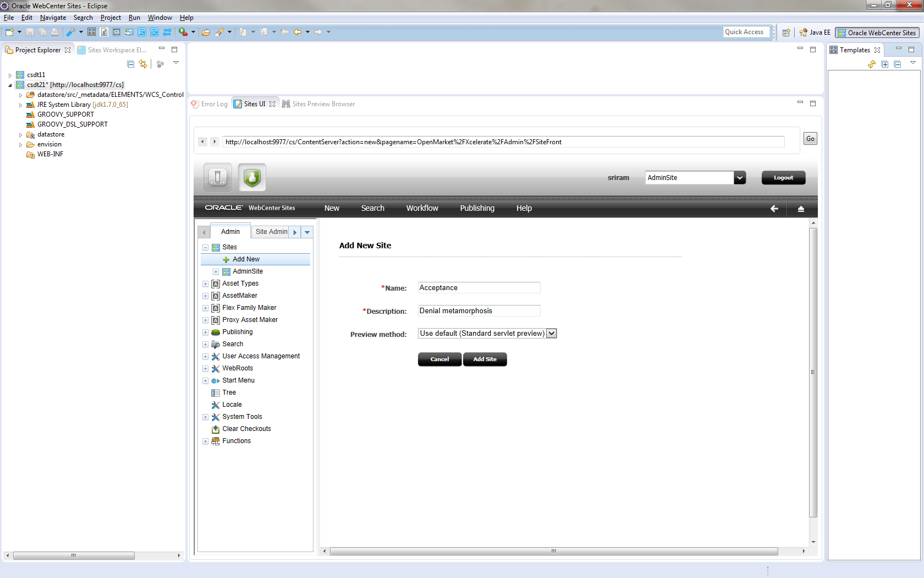This screenshot has width=924, height=578.
Task: Collapse the csdt21 project node
Action: [10, 85]
